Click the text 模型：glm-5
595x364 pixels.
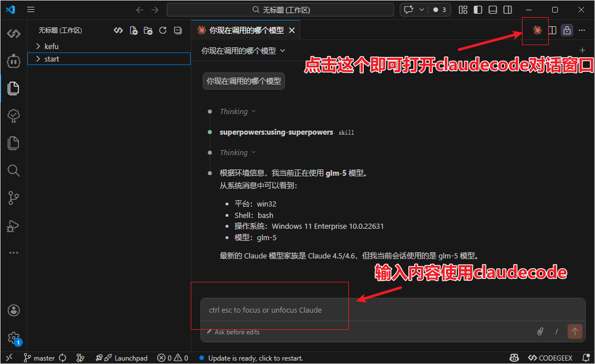(255, 238)
